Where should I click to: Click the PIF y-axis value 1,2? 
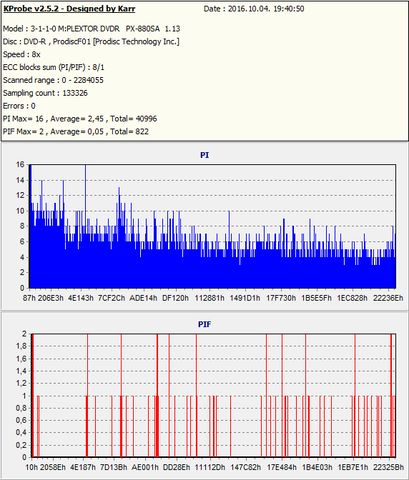coord(22,383)
